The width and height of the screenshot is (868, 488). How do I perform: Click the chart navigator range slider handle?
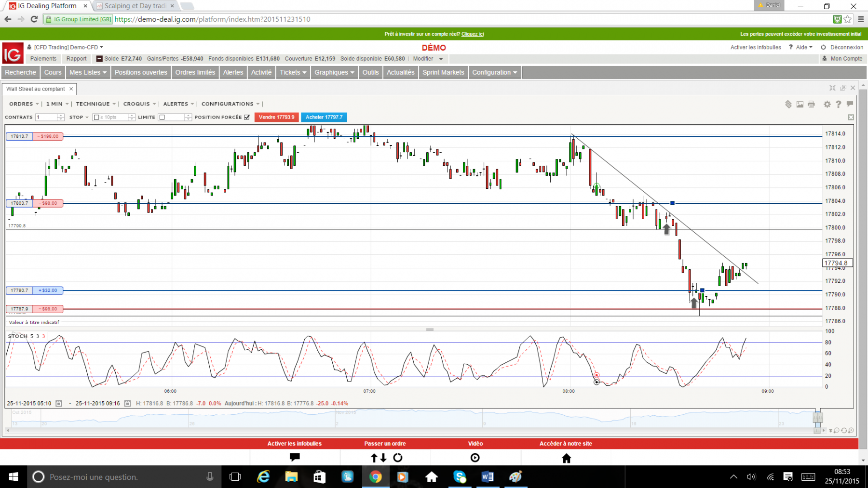pyautogui.click(x=818, y=417)
